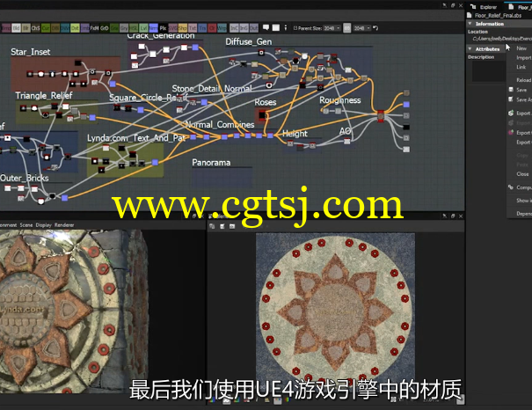Image resolution: width=532 pixels, height=410 pixels.
Task: Select the Diffuse_Gen frame title
Action: click(x=249, y=41)
